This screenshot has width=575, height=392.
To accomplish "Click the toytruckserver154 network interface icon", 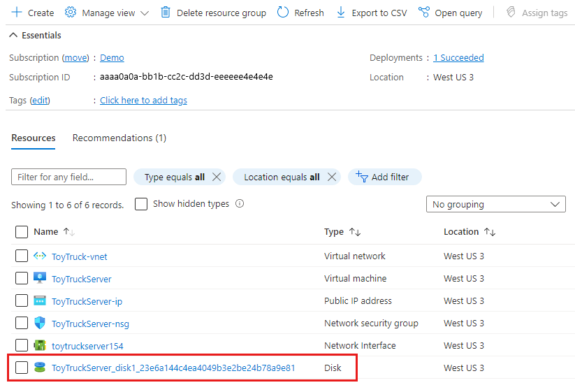I will tap(40, 345).
